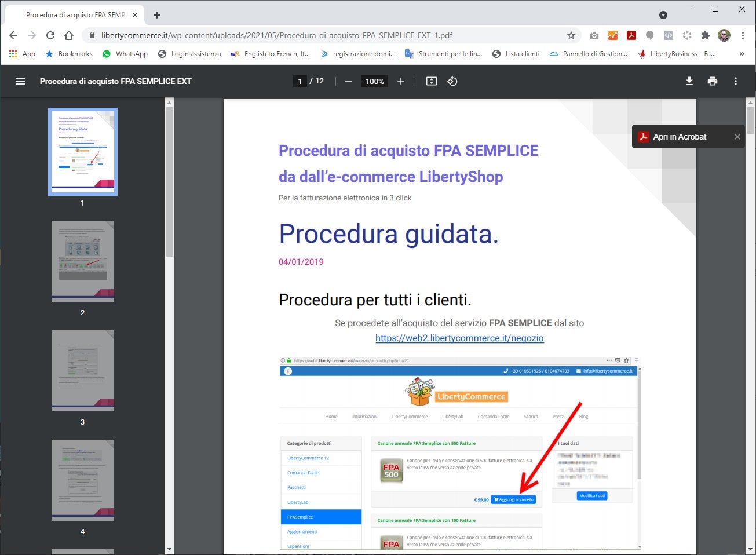Click the main document vertical scrollbar
Viewport: 756px width, 555px height.
[751, 121]
